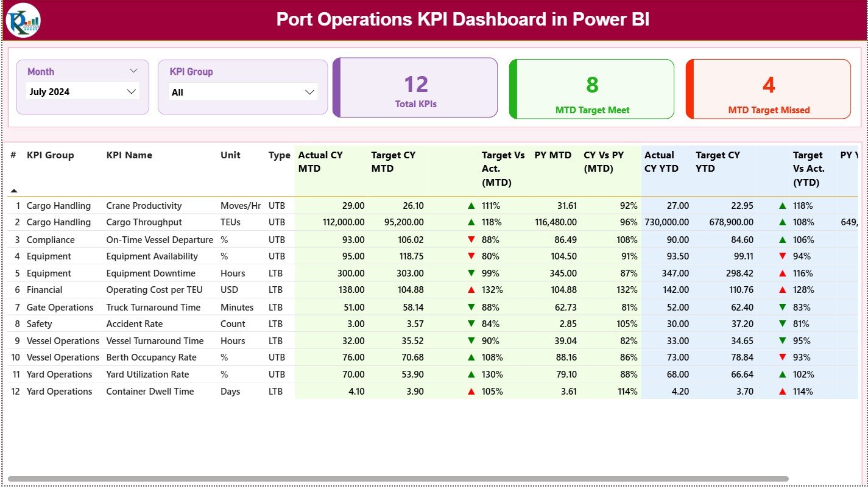Click green up triangle beside Crane Productivity 111%
Image resolution: width=868 pixels, height=489 pixels.
click(470, 205)
